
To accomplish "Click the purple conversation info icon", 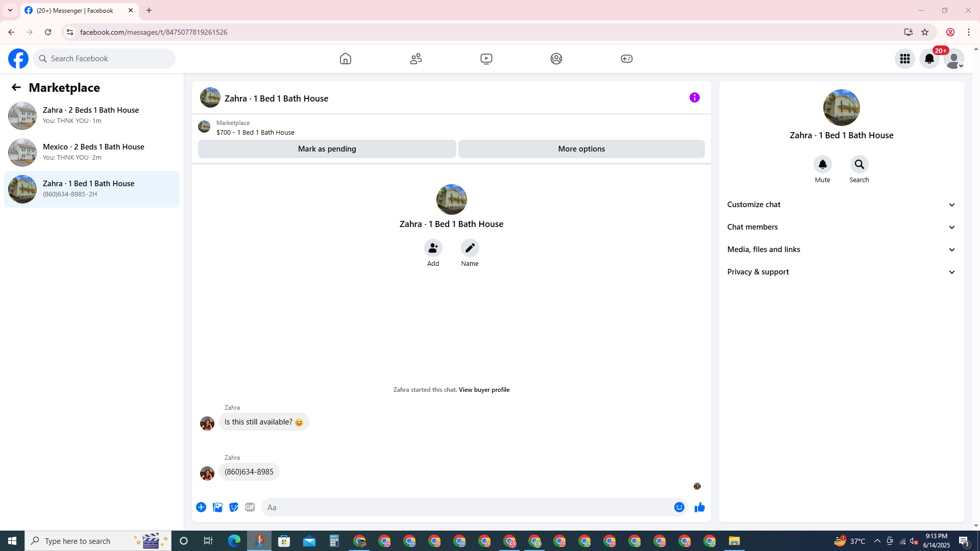I will 695,97.
